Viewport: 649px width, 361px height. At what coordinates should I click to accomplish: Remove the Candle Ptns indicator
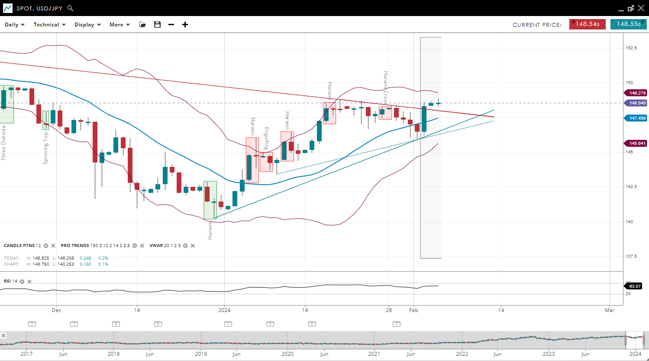tap(53, 246)
